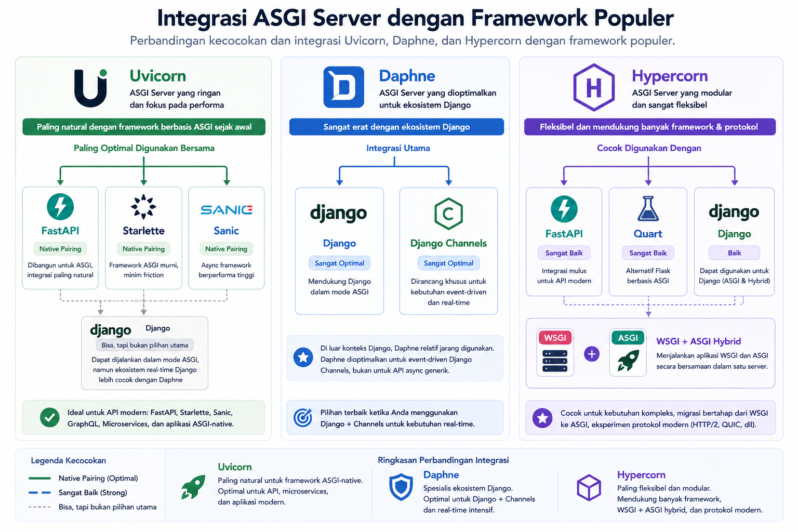Image resolution: width=798 pixels, height=532 pixels.
Task: Click the Sangat Optimal badge under Django
Action: 340,263
